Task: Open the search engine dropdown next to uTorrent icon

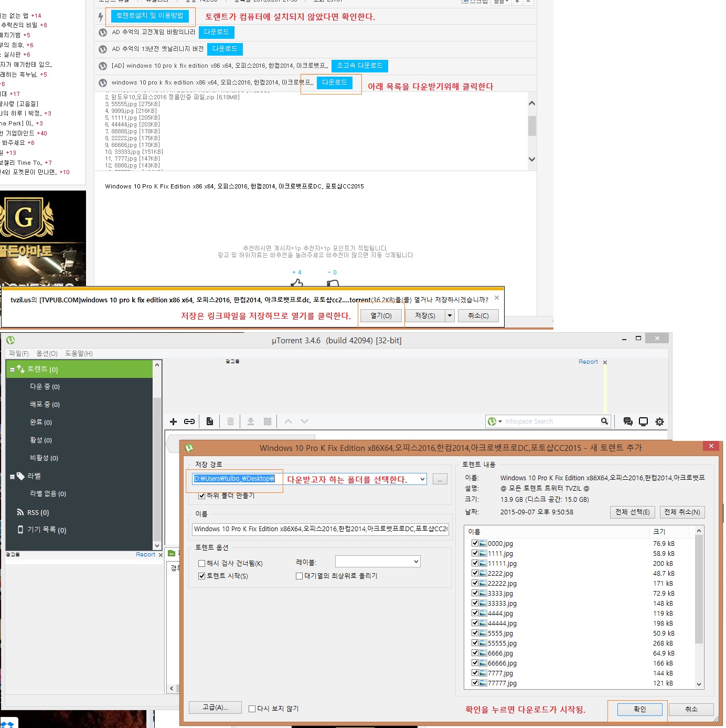Action: point(500,421)
